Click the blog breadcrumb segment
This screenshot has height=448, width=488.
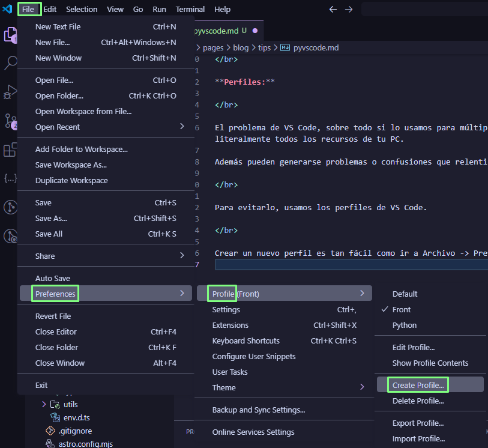[x=241, y=48]
